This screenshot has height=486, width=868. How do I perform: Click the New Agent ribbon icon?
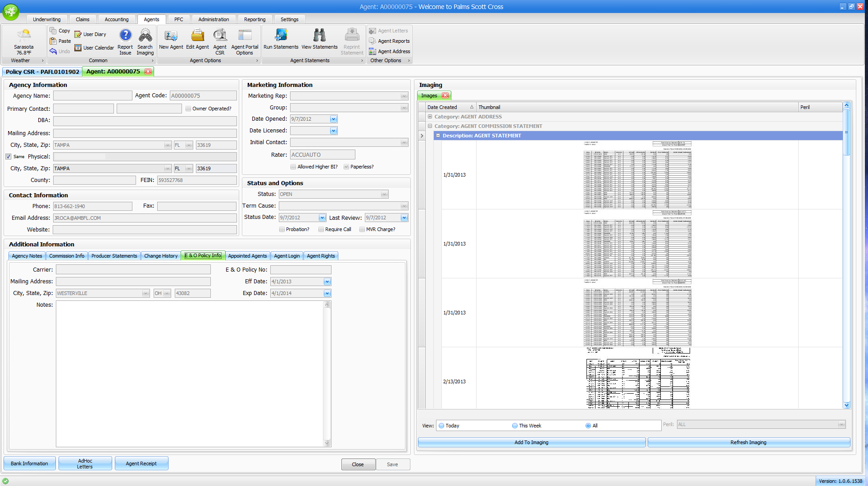171,40
